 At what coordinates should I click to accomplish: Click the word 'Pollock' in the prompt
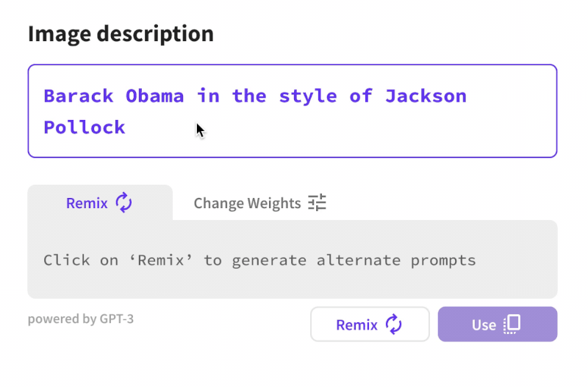[84, 127]
